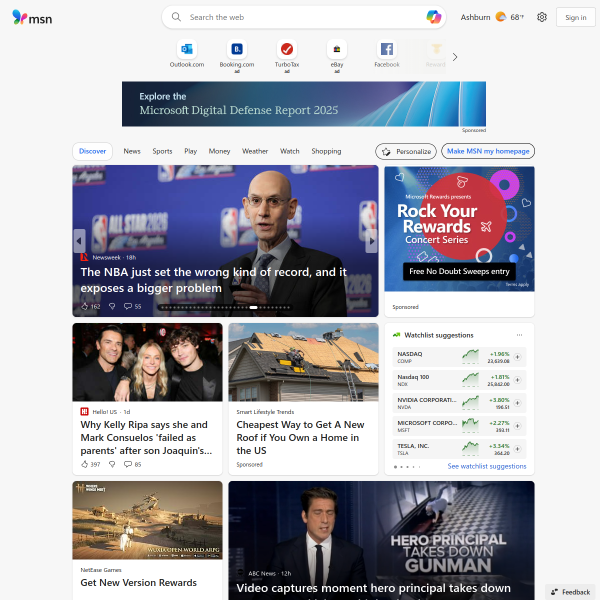The image size is (600, 600).
Task: Open Watchlist suggestions more options menu
Action: click(519, 335)
